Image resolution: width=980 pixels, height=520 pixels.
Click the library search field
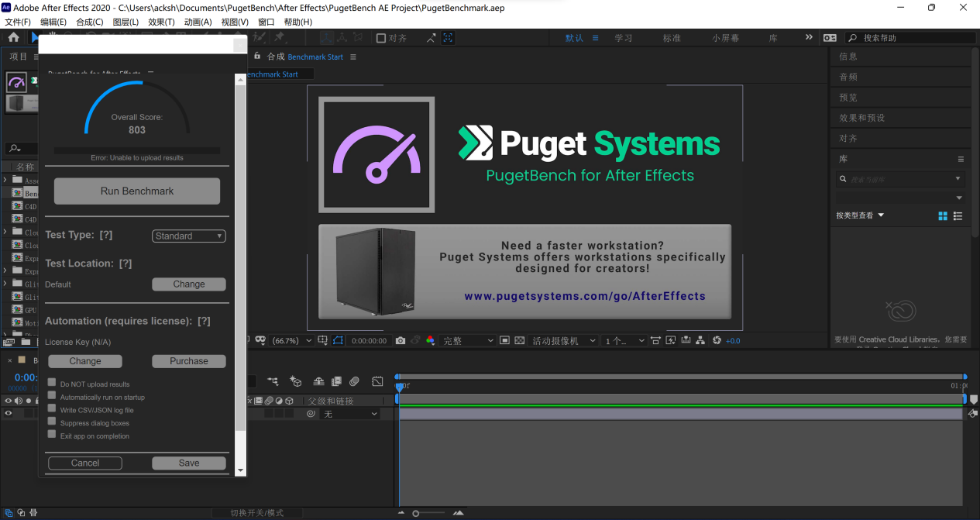pos(901,179)
